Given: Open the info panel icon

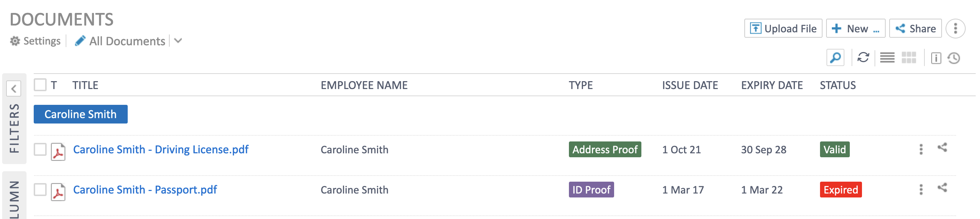Looking at the screenshot, I should click(936, 58).
